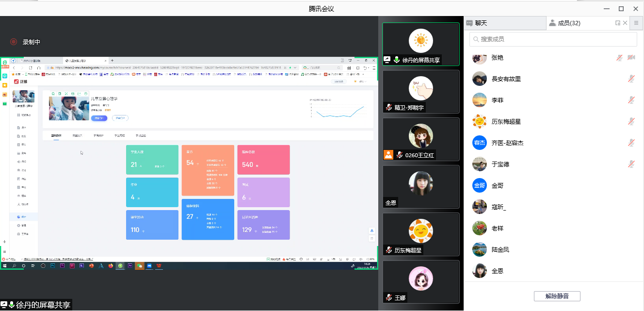The image size is (644, 311).
Task: Click 全恩's video thumbnail
Action: (x=420, y=187)
